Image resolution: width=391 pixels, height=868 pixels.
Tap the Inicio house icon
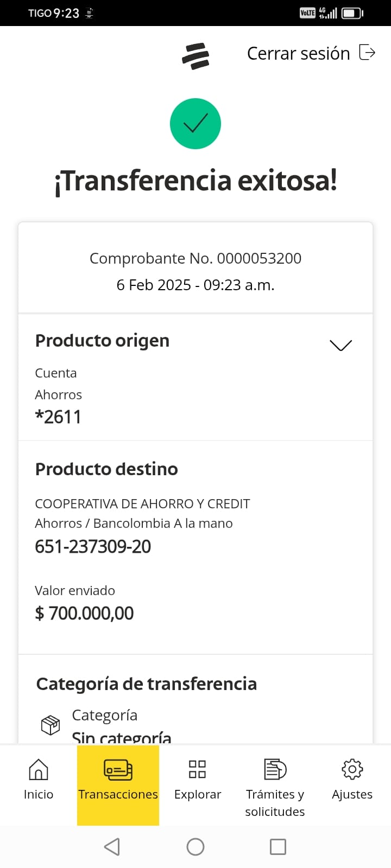tap(38, 769)
